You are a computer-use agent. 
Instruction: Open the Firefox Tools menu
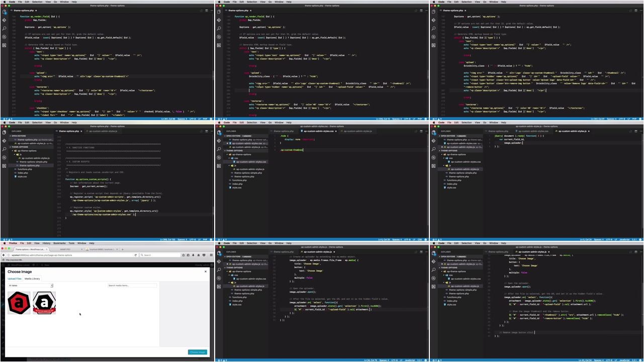(71, 243)
